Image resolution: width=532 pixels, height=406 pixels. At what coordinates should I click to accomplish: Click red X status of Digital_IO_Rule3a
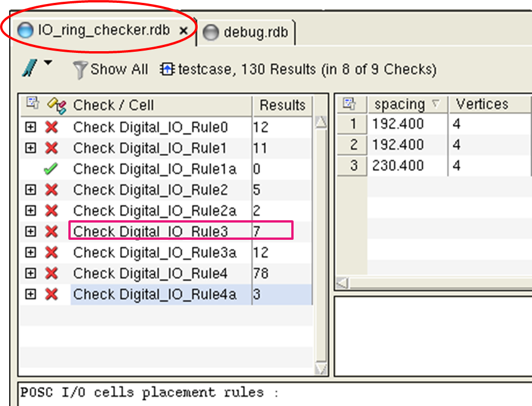tap(51, 252)
